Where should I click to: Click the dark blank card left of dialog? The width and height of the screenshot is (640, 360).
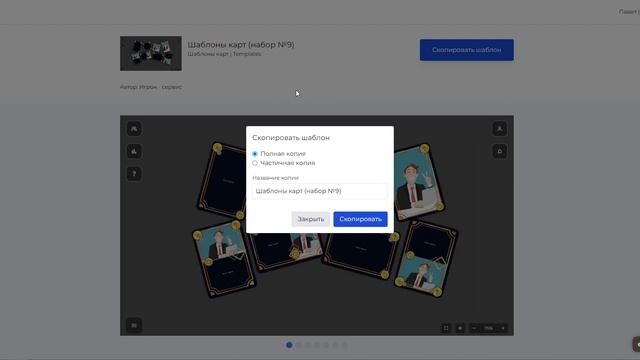click(x=222, y=181)
